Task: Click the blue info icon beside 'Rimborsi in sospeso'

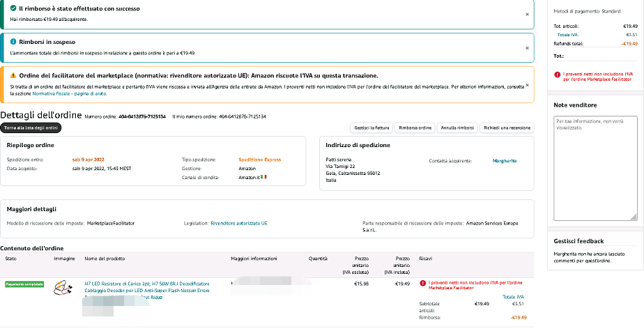Action: (13, 42)
